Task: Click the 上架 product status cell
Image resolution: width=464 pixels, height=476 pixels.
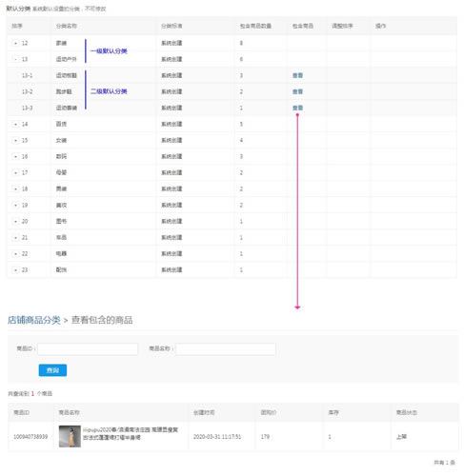Action: point(401,437)
